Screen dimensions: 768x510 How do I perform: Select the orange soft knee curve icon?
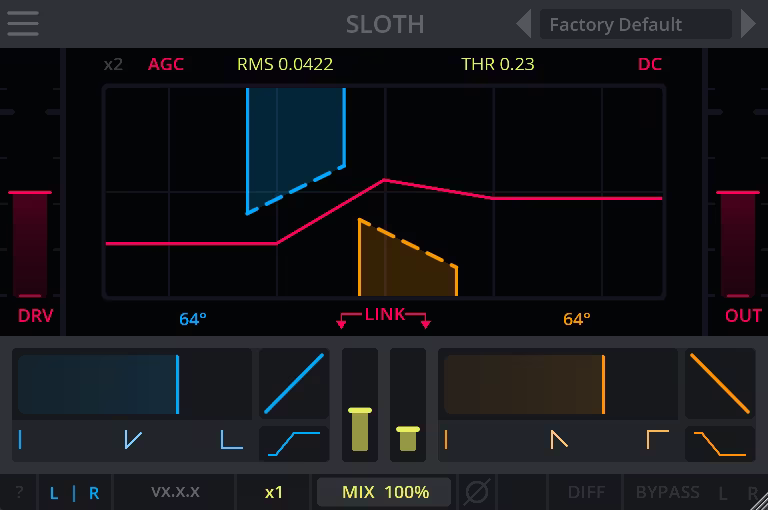pyautogui.click(x=720, y=442)
